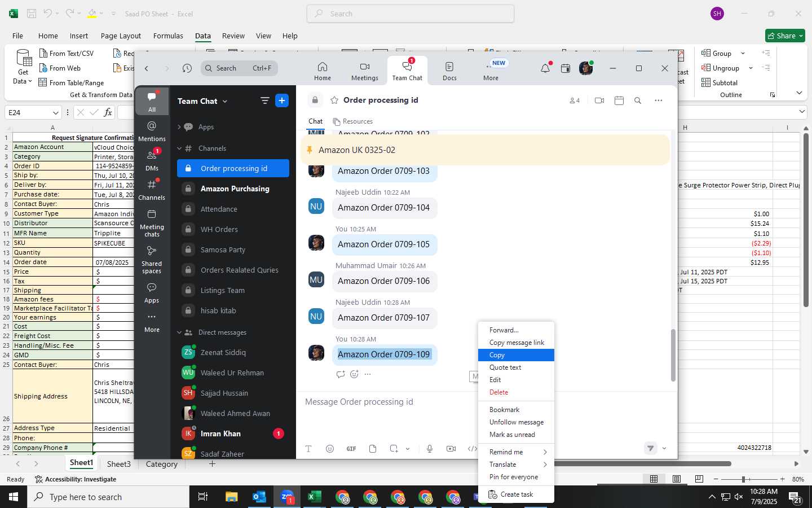Collapse the Excel ribbon
The image size is (812, 508).
coord(799,93)
